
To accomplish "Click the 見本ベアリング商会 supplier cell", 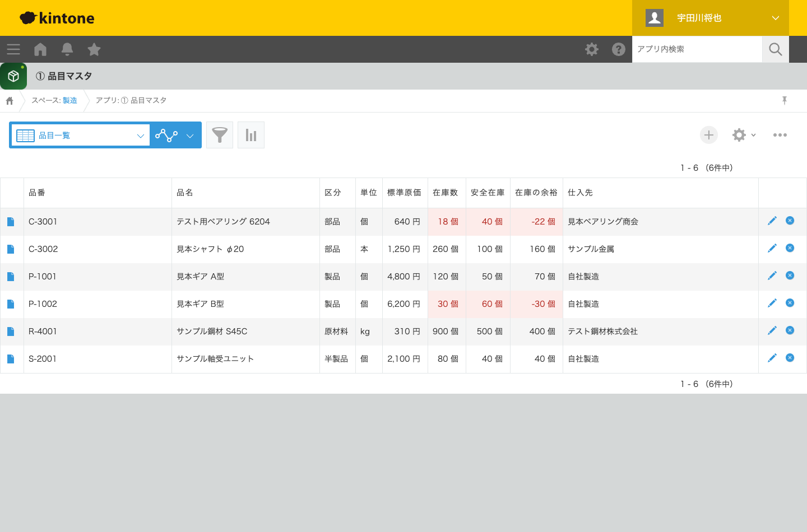I will (x=661, y=222).
